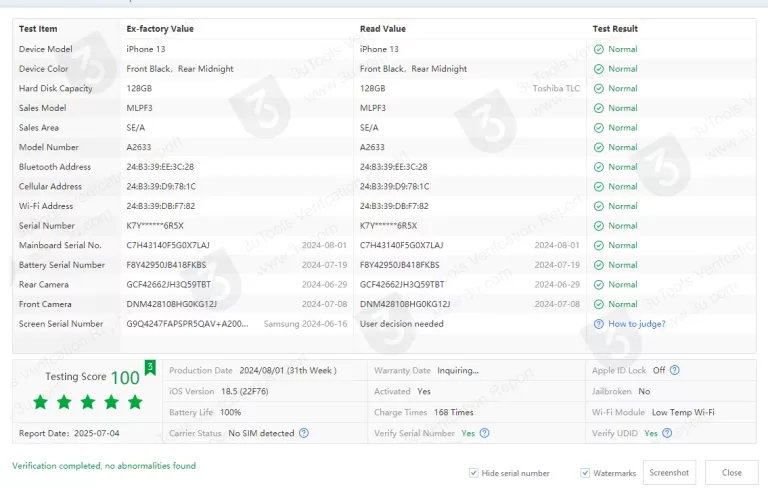Click the check icon in Wi-Fi Address row
The height and width of the screenshot is (489, 768).
(x=599, y=206)
